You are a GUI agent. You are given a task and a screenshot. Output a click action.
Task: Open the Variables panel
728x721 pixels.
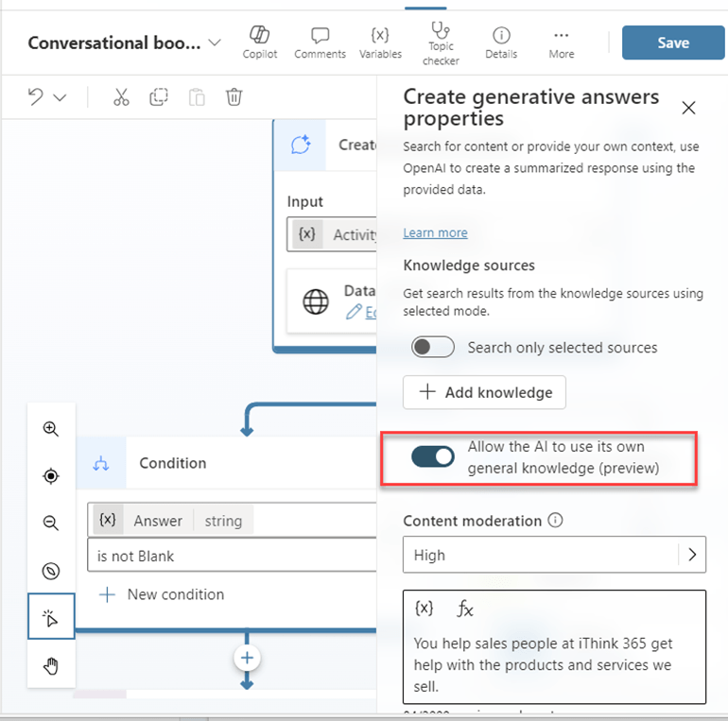pyautogui.click(x=380, y=43)
